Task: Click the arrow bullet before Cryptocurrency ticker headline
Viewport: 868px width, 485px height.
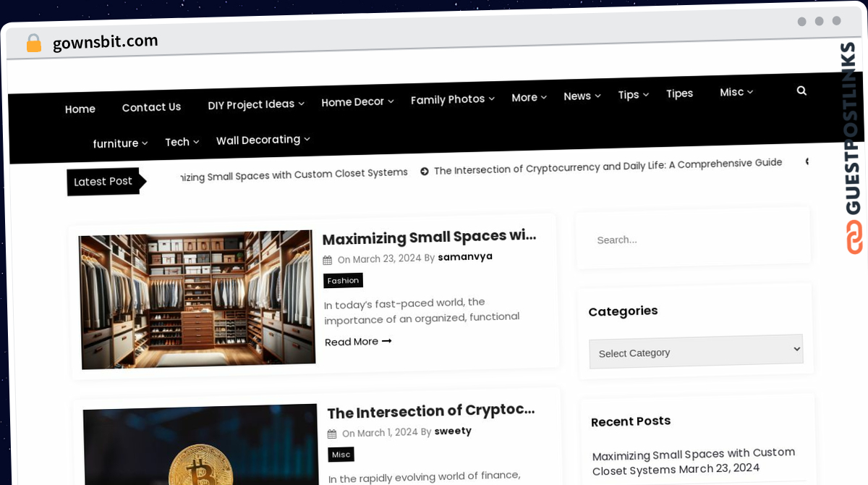Action: pos(425,171)
